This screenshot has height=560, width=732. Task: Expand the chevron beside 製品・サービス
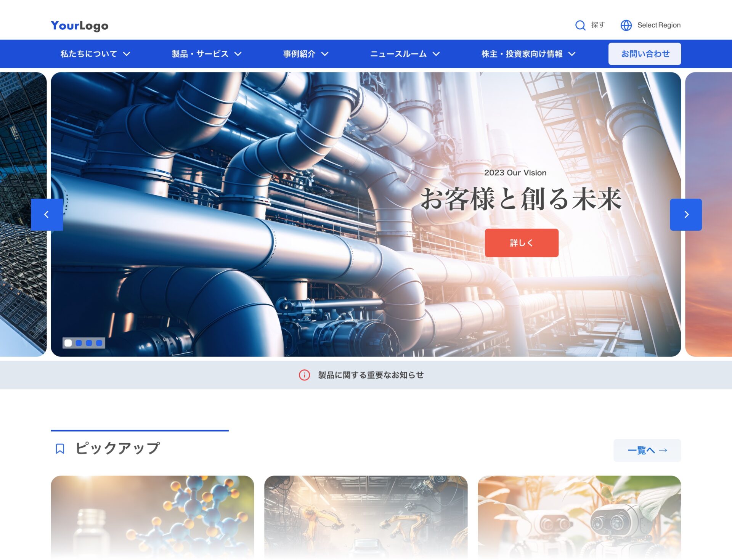click(x=238, y=54)
